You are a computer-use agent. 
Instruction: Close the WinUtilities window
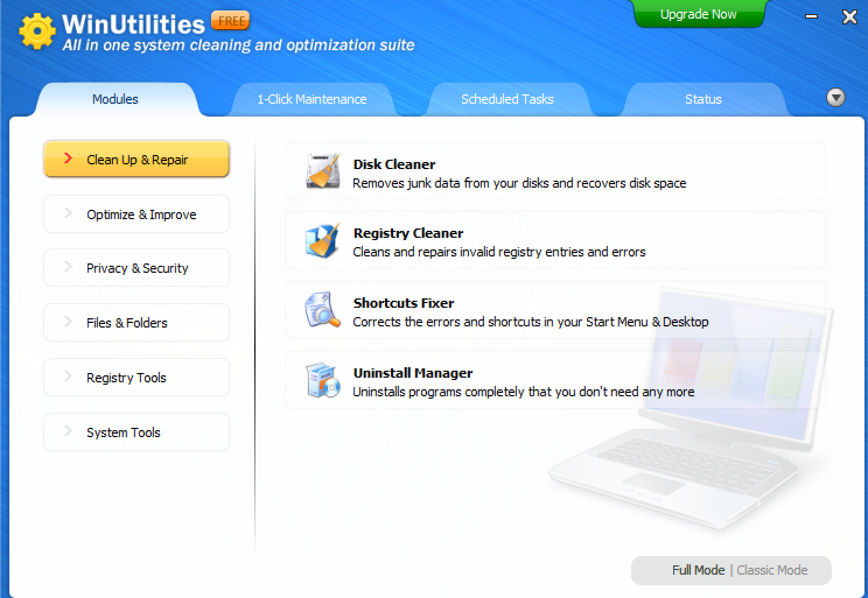tap(849, 17)
